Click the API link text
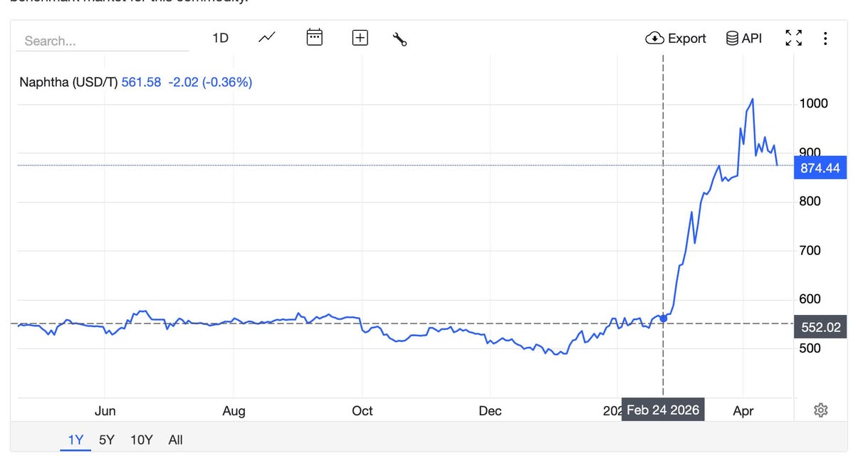The image size is (868, 456). coord(752,38)
